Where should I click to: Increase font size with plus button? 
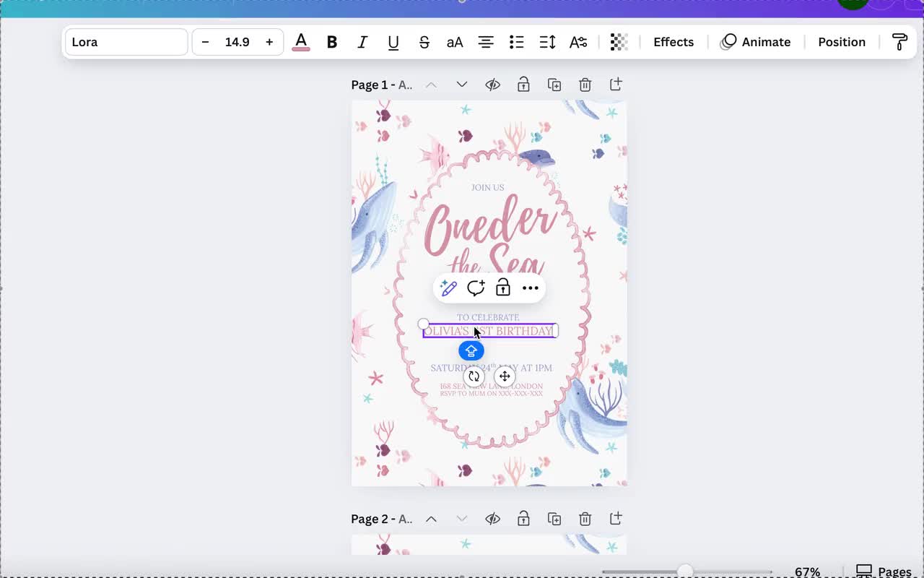point(269,42)
